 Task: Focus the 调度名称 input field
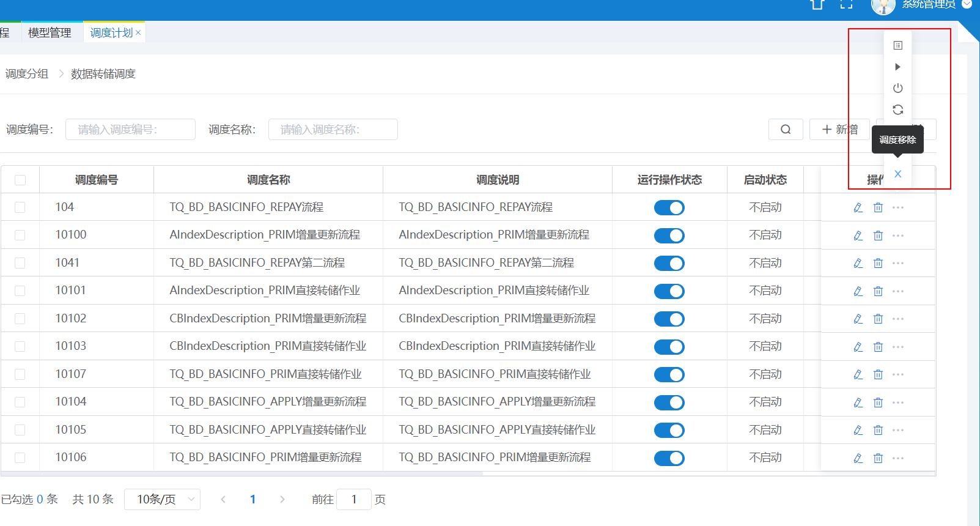coord(333,129)
